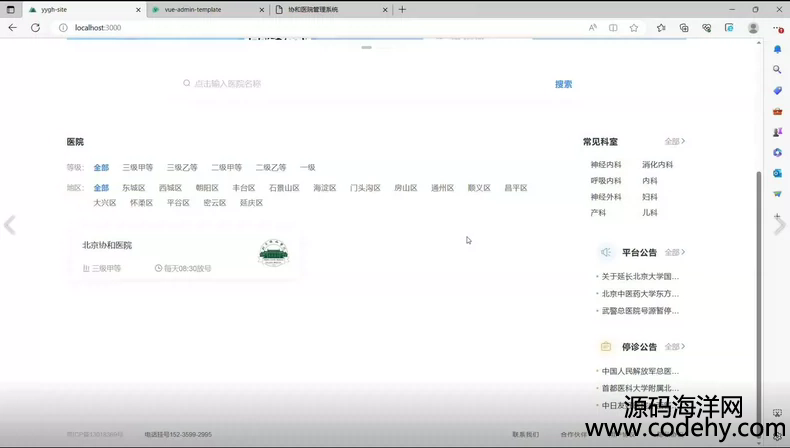Open notice 首都医科大学附属北...

(640, 388)
